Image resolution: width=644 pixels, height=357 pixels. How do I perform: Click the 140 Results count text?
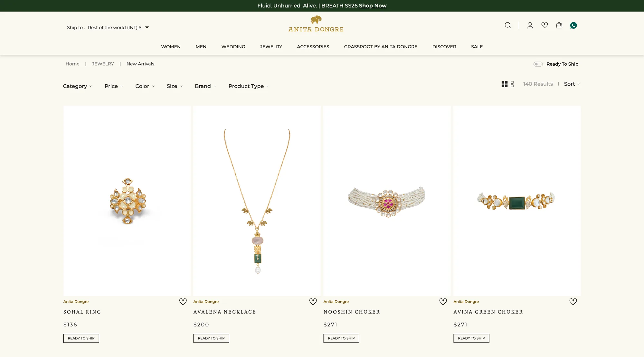pos(538,84)
